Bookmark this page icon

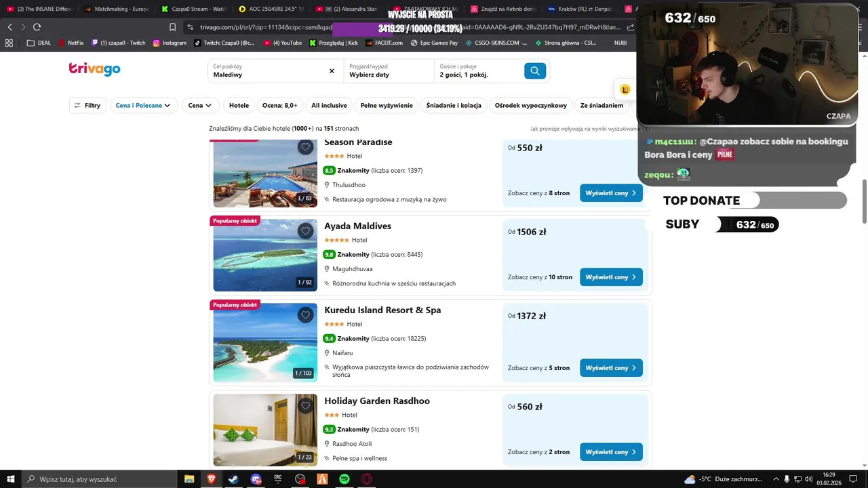172,27
